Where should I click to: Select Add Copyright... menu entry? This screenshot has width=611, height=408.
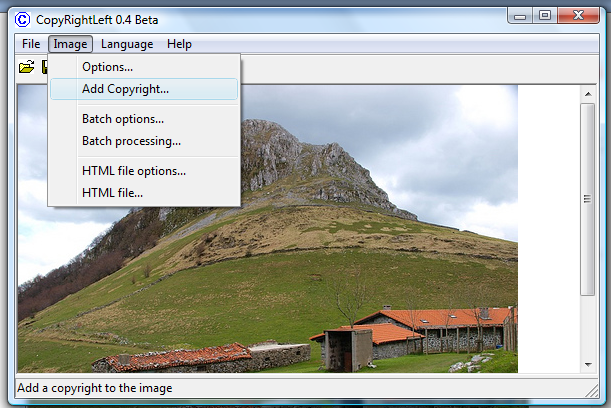click(144, 89)
